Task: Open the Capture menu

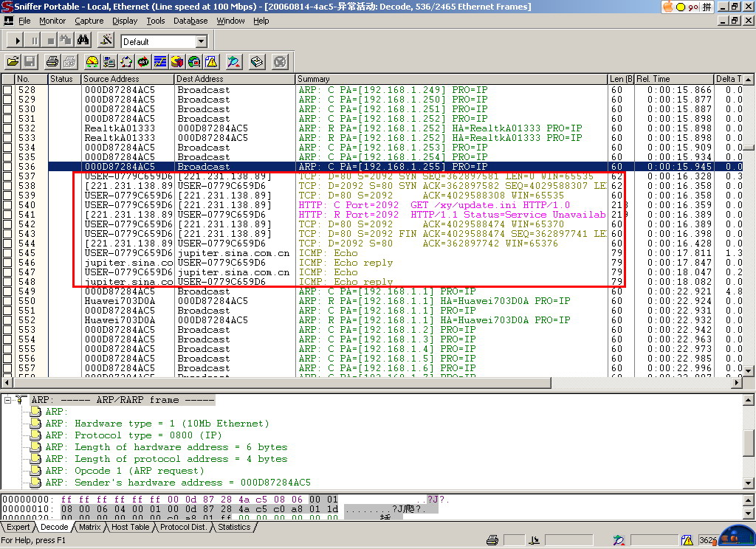Action: point(89,21)
